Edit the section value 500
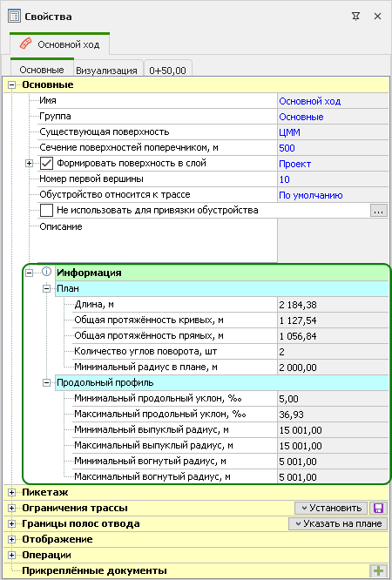 point(333,148)
